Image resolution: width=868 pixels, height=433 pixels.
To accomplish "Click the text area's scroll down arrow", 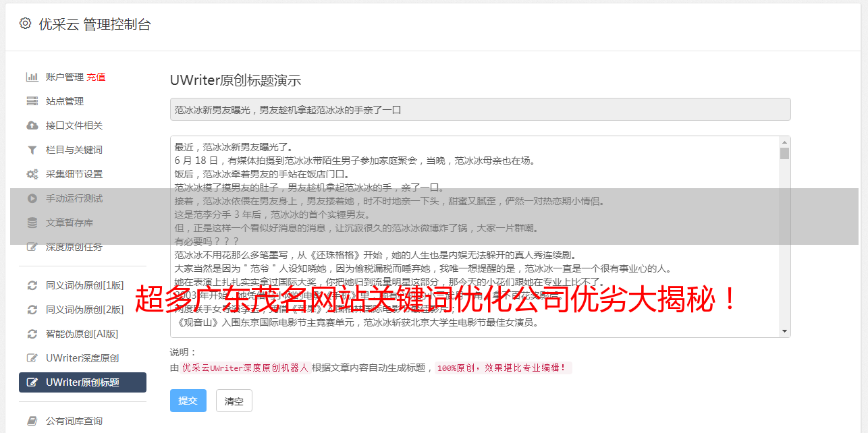I will pyautogui.click(x=784, y=331).
